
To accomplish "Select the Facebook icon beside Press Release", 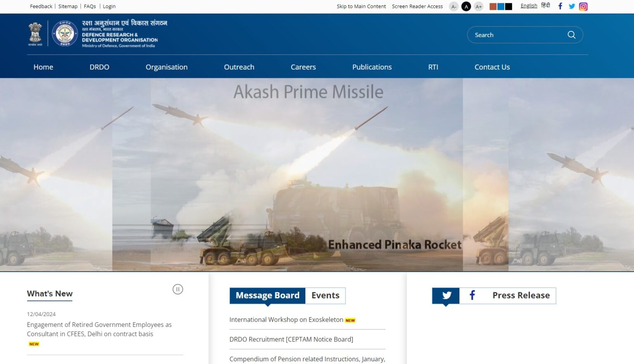I will click(472, 295).
